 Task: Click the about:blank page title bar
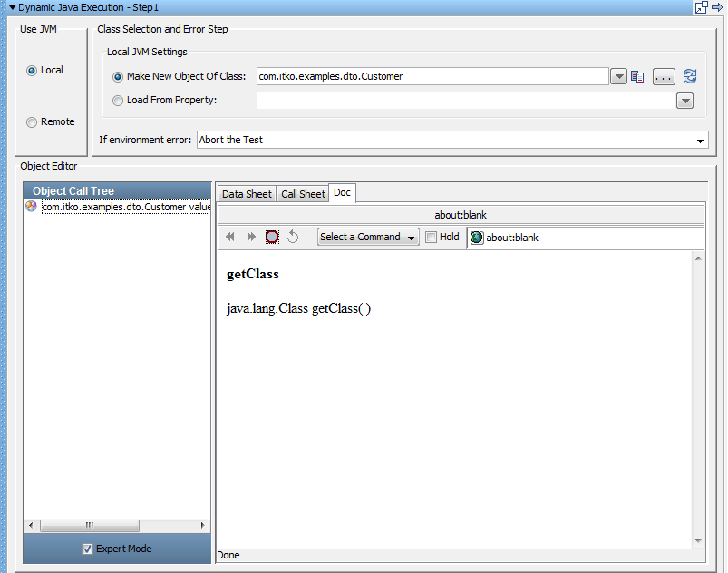461,215
